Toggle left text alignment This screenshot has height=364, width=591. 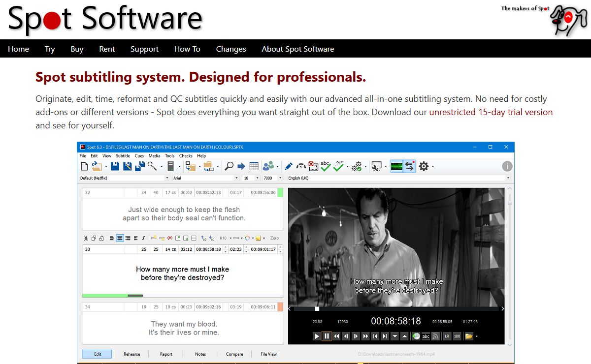[112, 238]
